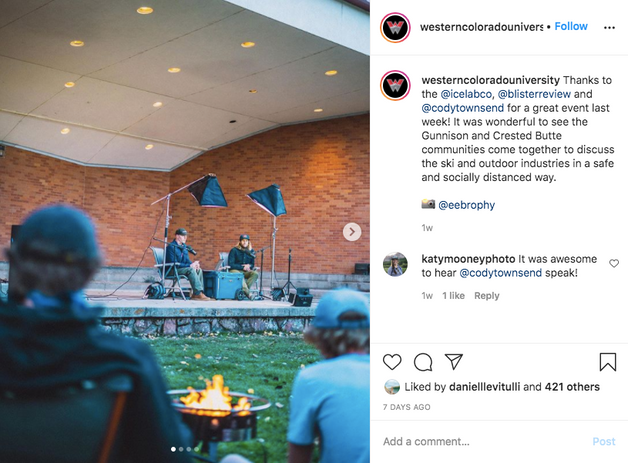Select the second carousel dot indicator
The image size is (628, 463).
(x=181, y=449)
